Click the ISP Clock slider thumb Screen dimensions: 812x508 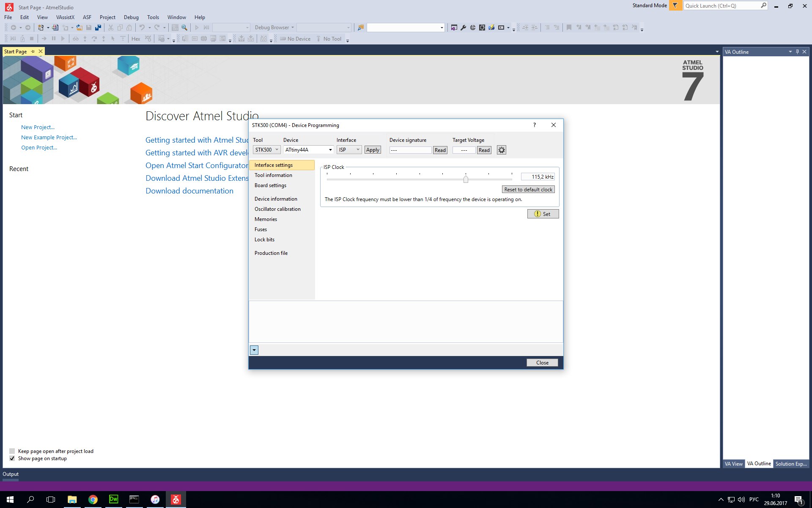click(466, 179)
